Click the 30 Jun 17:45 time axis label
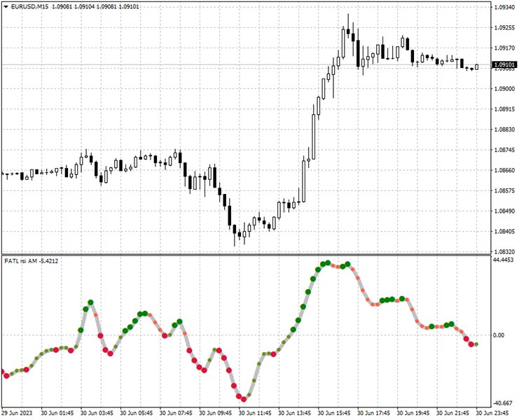This screenshot has width=519, height=420. tap(374, 413)
